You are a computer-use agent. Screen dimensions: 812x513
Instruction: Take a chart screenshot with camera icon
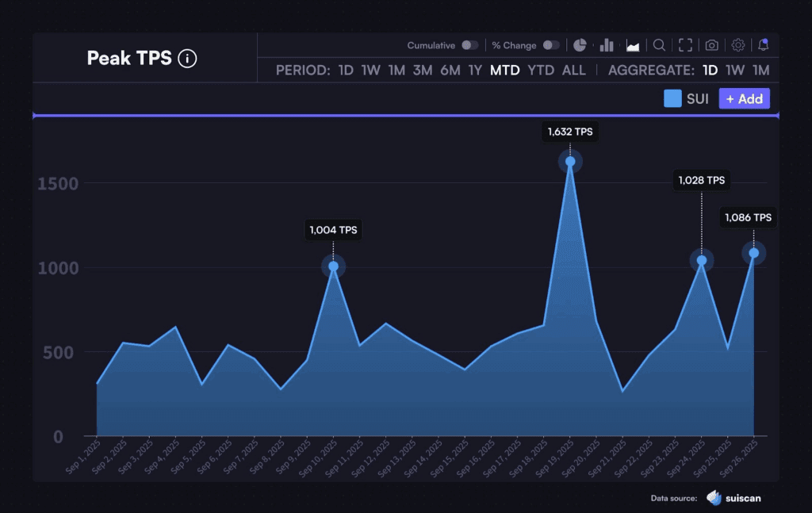click(x=712, y=45)
